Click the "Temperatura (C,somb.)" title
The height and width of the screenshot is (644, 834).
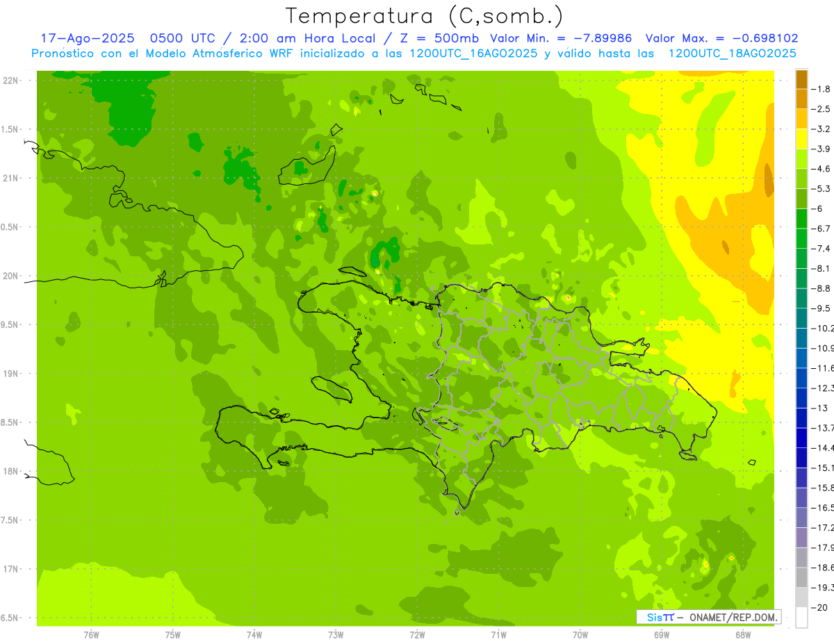pyautogui.click(x=424, y=16)
